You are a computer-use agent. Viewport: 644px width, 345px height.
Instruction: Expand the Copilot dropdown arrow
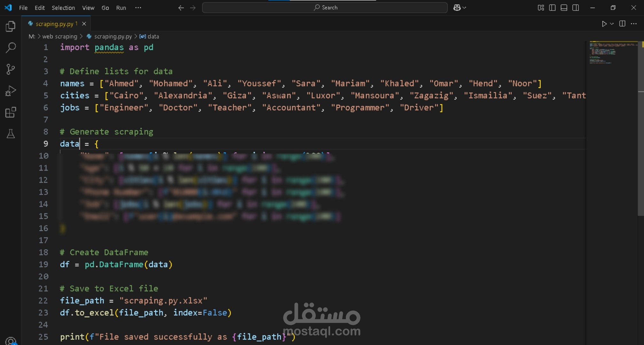pos(464,8)
